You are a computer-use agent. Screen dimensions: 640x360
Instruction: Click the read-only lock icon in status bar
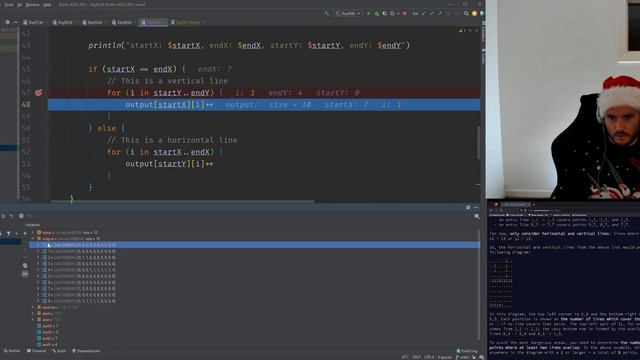pyautogui.click(x=474, y=357)
